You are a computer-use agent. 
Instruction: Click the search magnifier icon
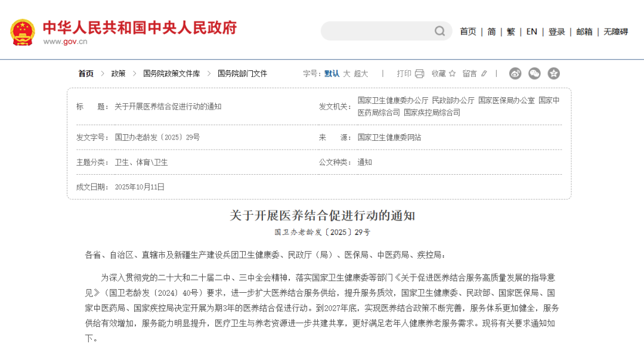click(x=439, y=31)
